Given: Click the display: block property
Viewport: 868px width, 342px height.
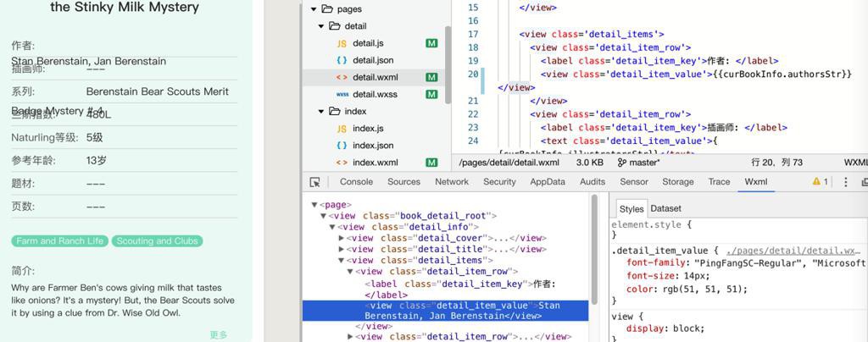Looking at the screenshot, I should point(665,328).
